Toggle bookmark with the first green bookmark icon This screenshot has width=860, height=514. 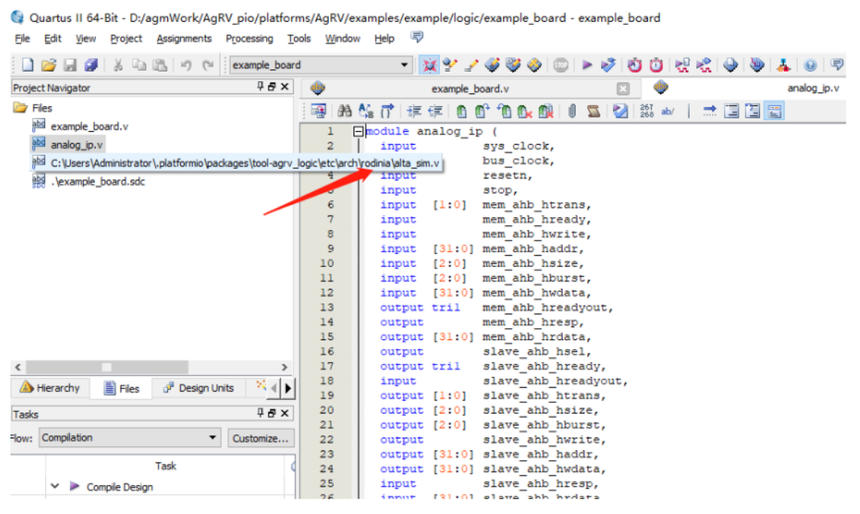tap(461, 111)
